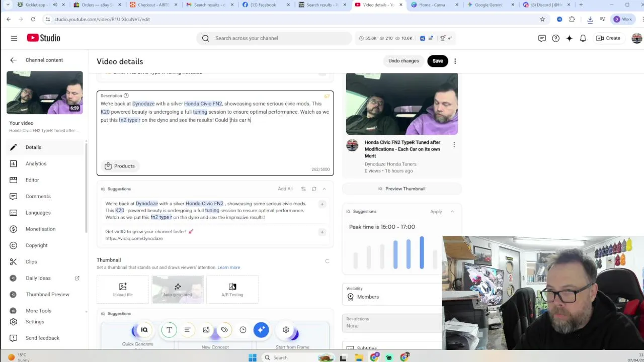The height and width of the screenshot is (362, 644).
Task: Open A/B Testing for thumbnails
Action: pos(232,290)
